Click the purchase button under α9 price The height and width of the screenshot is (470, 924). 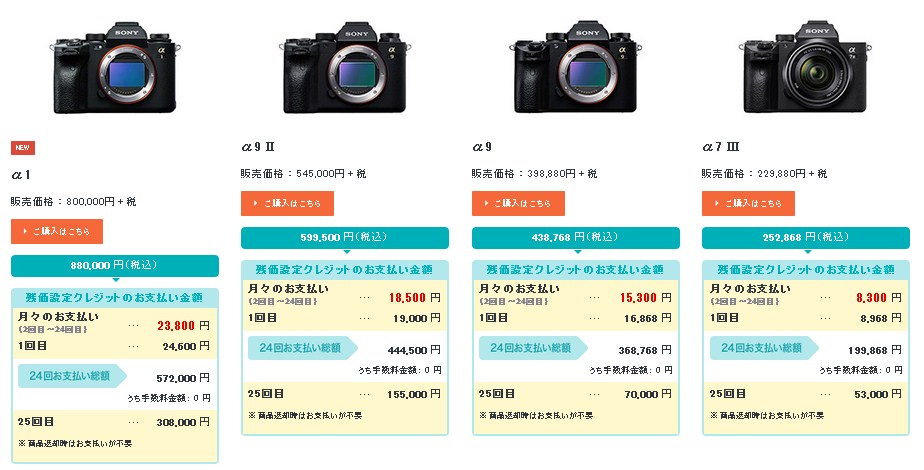[x=518, y=203]
